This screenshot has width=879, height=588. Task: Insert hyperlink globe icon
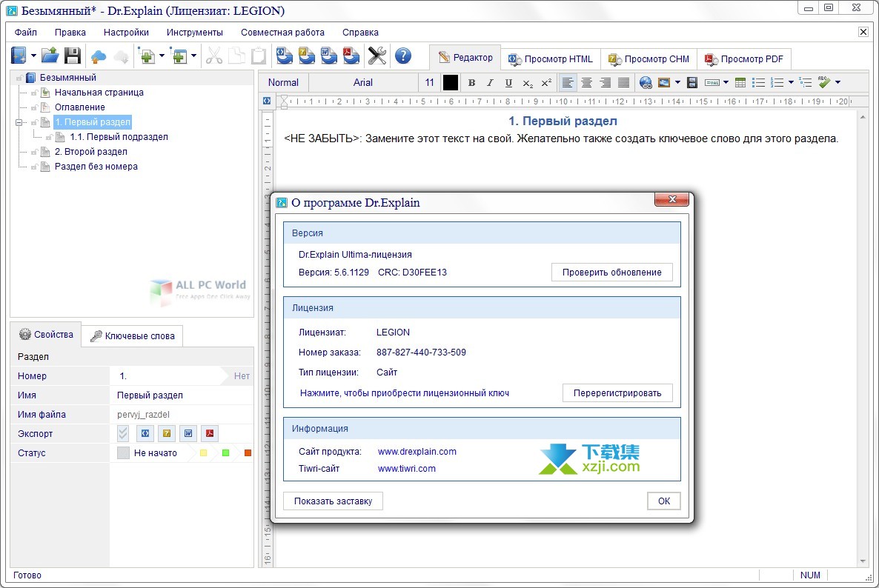(646, 83)
